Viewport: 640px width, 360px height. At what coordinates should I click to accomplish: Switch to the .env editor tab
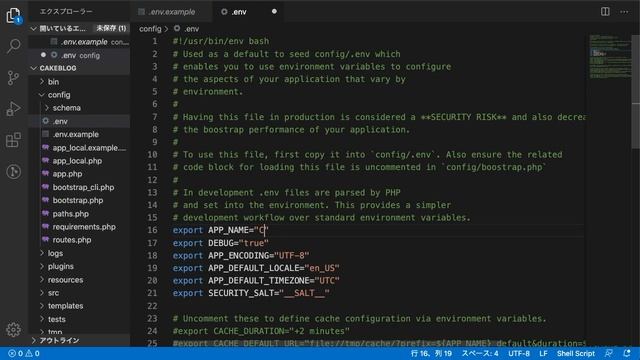(x=248, y=12)
